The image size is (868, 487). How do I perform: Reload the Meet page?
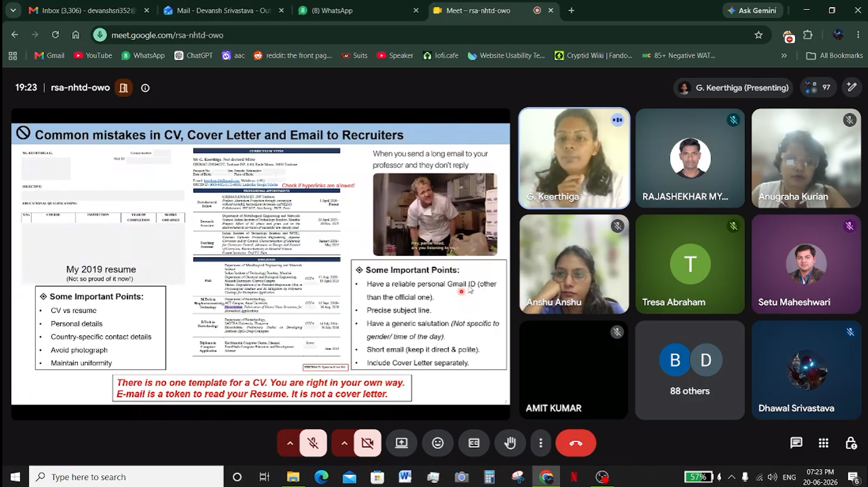(55, 35)
